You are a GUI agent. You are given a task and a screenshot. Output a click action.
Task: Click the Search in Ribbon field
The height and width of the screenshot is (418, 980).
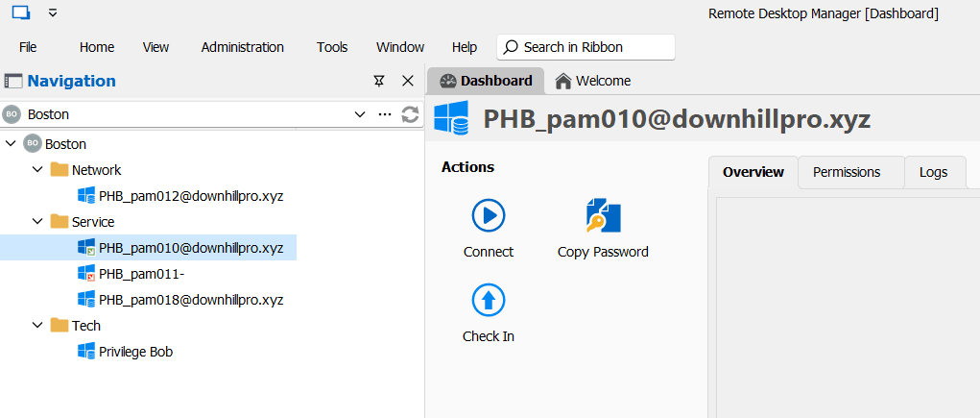(x=586, y=47)
